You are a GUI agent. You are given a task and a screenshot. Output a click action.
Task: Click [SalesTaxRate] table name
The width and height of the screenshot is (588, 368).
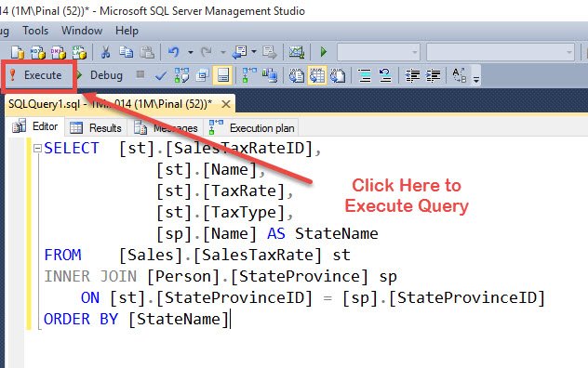[x=258, y=255]
